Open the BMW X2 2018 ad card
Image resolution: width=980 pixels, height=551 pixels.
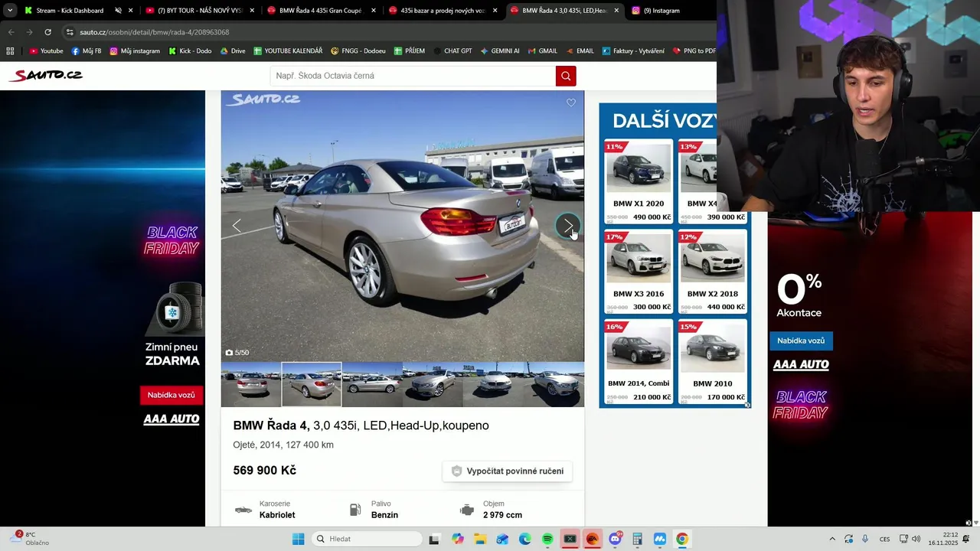[712, 272]
